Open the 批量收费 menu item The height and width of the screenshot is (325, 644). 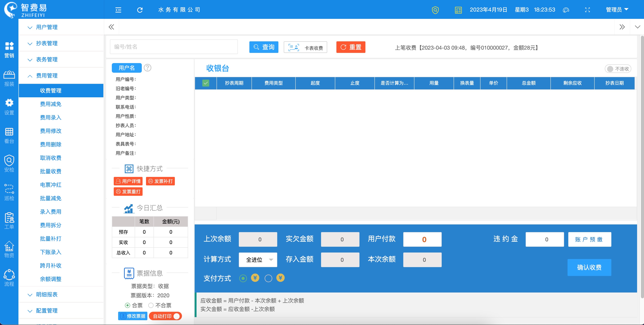point(61,171)
